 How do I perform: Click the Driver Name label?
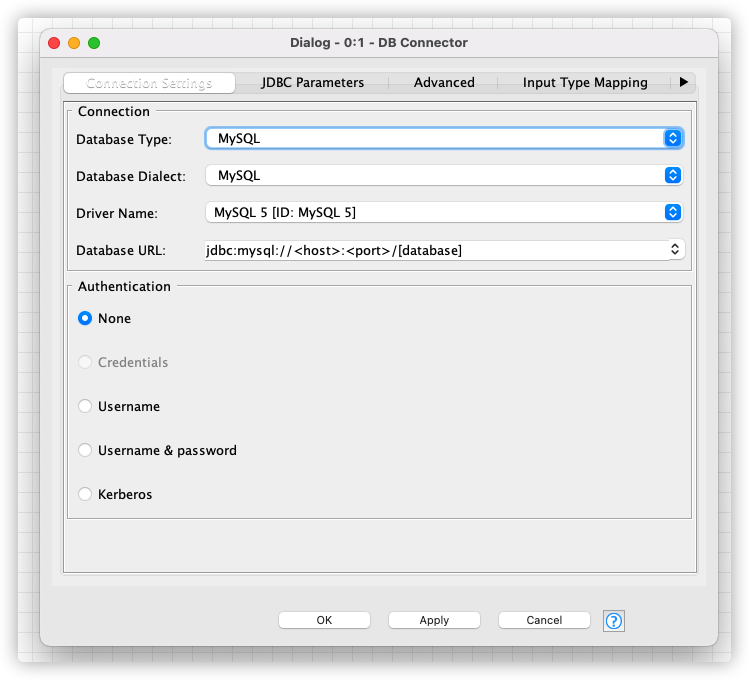pos(117,213)
